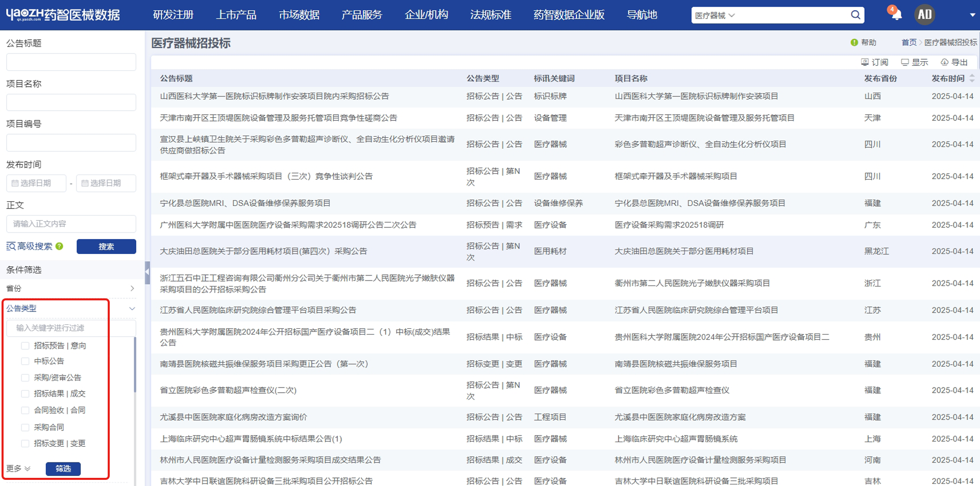Image resolution: width=980 pixels, height=486 pixels.
Task: Open the notification bell
Action: (x=896, y=14)
